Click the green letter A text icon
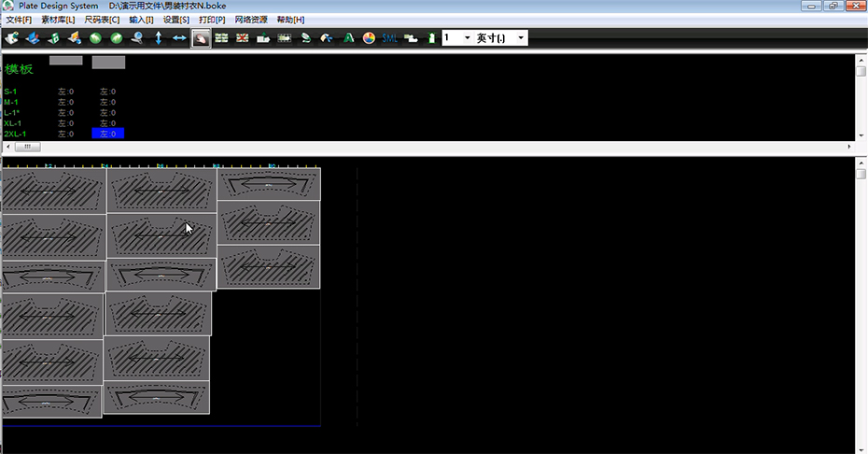The width and height of the screenshot is (868, 454). [x=347, y=38]
